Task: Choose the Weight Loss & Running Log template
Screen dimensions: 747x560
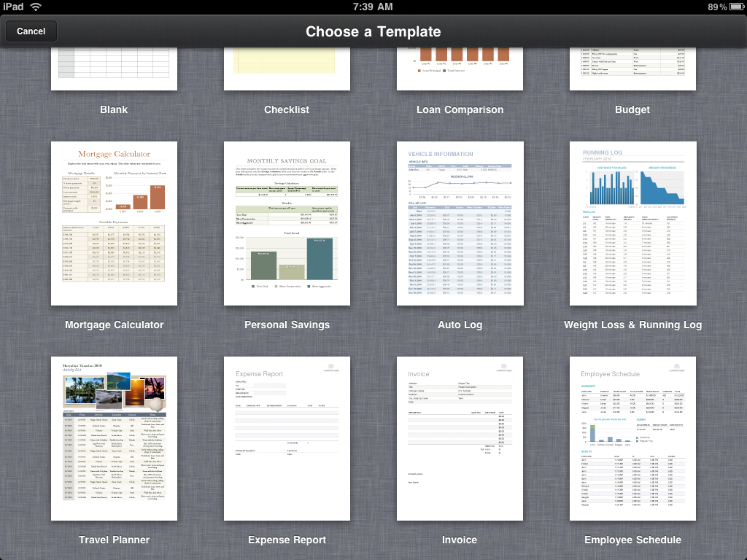Action: [632, 223]
